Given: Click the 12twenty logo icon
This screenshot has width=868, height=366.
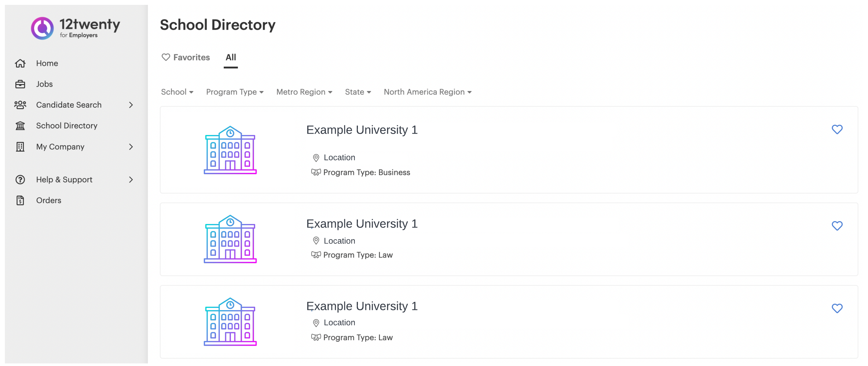Looking at the screenshot, I should [42, 28].
